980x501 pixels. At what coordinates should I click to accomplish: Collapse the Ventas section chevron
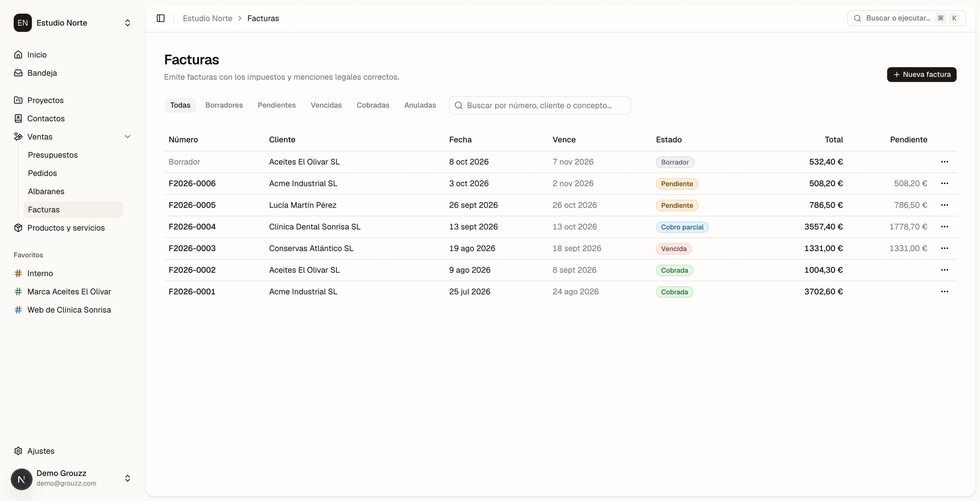point(127,137)
